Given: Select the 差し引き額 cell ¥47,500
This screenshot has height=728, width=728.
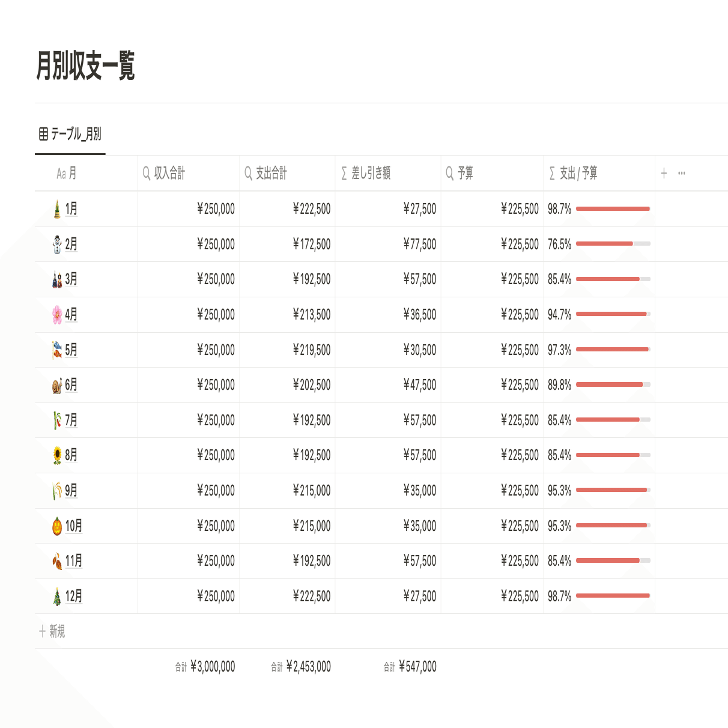Looking at the screenshot, I should point(388,385).
